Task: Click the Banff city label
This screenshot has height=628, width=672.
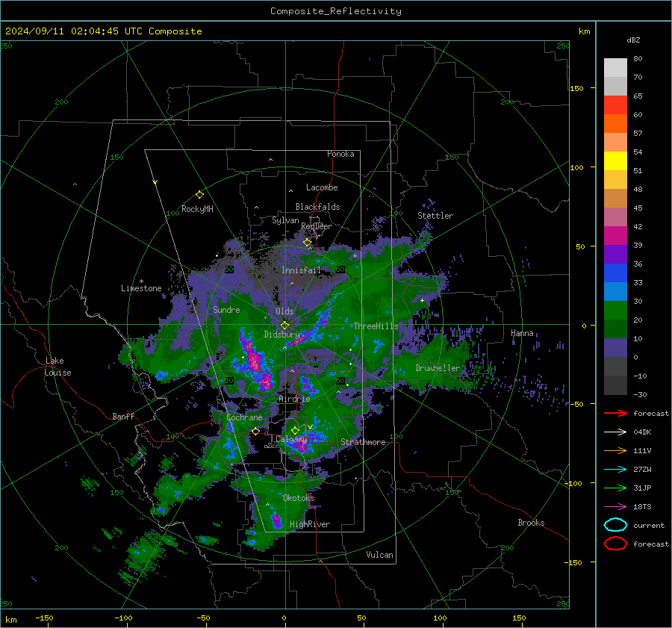Action: (x=123, y=417)
